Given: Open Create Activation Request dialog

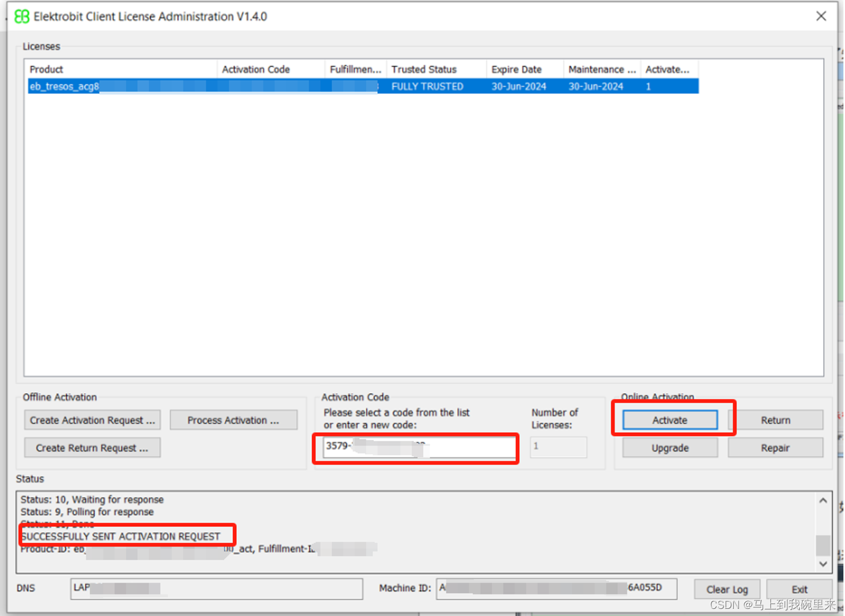Looking at the screenshot, I should pos(92,420).
